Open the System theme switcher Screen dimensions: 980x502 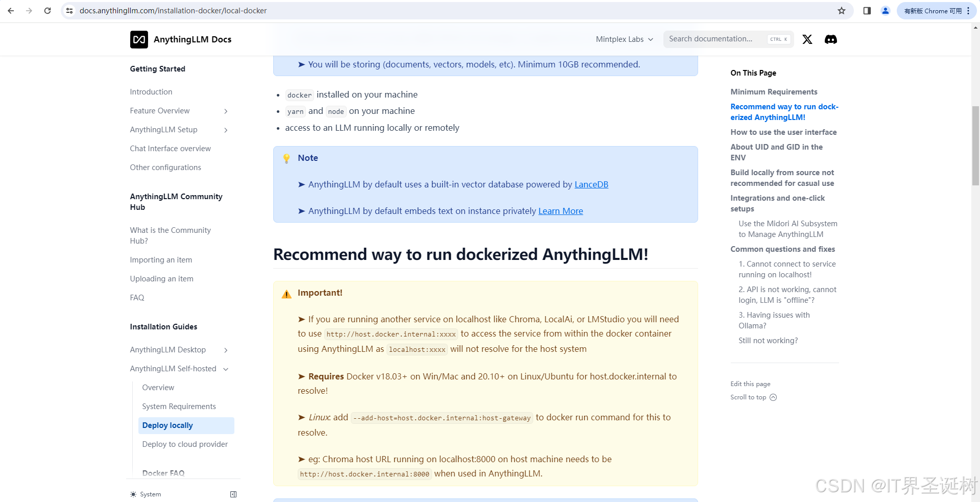146,494
